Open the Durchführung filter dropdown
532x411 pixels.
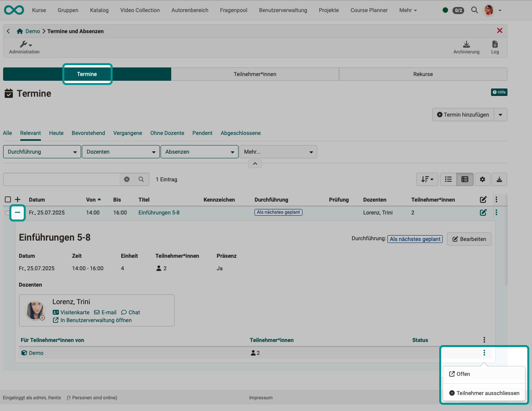(42, 152)
